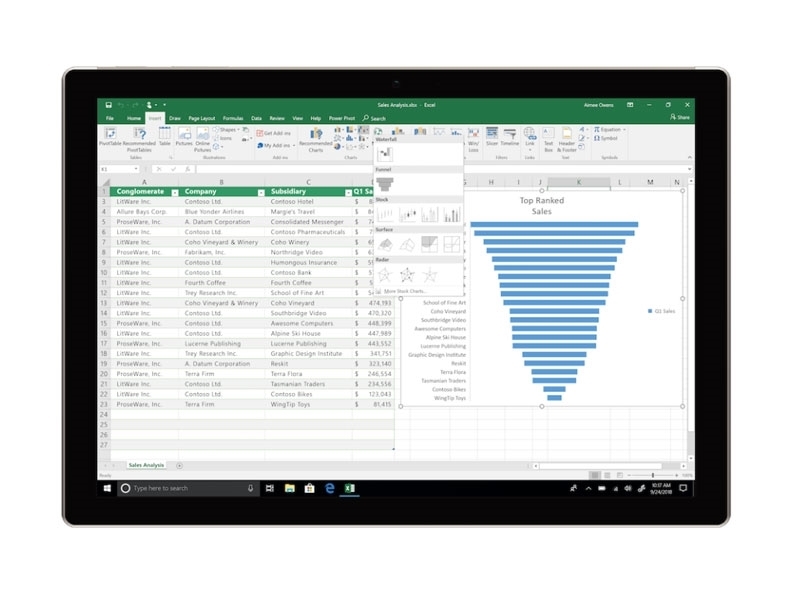800x600 pixels.
Task: Expand the Equation dropdown
Action: (x=624, y=130)
